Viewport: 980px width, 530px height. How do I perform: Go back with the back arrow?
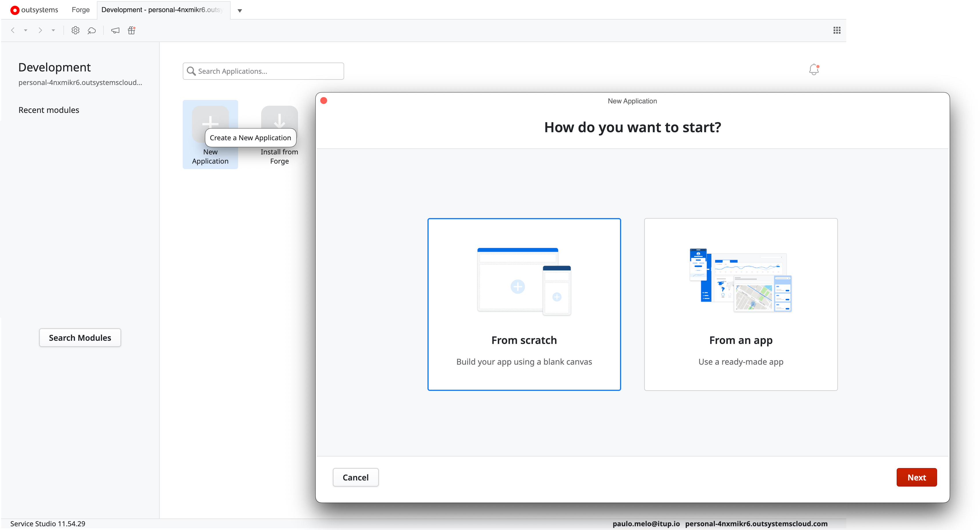click(x=13, y=31)
